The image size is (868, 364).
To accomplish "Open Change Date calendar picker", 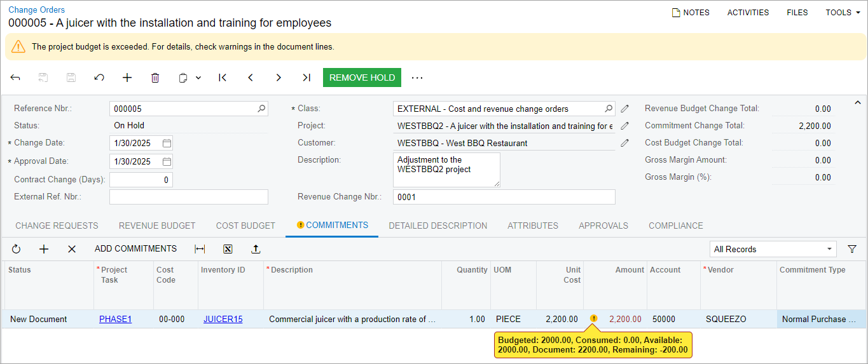I will coord(167,143).
